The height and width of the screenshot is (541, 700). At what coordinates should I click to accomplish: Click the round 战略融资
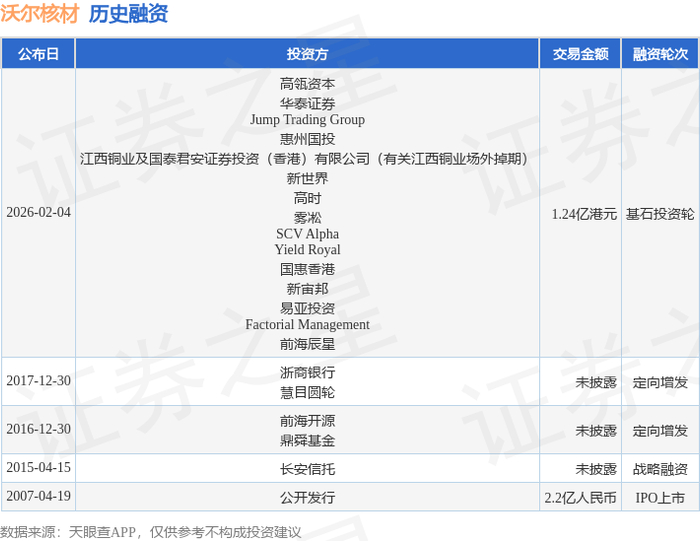pyautogui.click(x=660, y=469)
